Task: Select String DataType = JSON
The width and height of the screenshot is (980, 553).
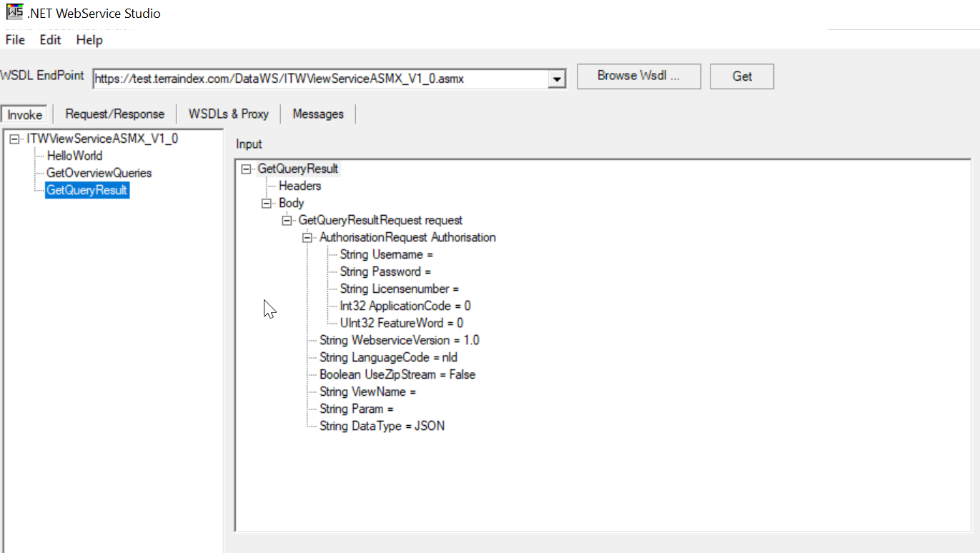Action: pyautogui.click(x=382, y=426)
